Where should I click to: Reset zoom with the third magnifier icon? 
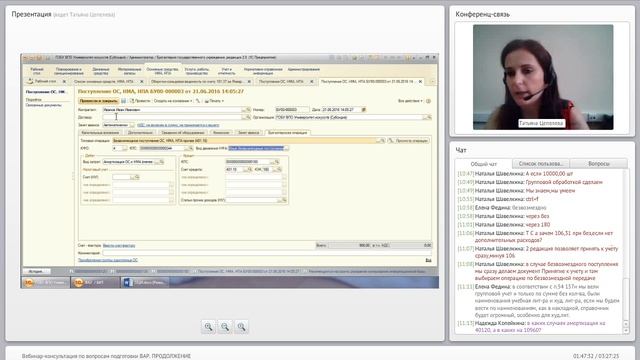coord(241,327)
